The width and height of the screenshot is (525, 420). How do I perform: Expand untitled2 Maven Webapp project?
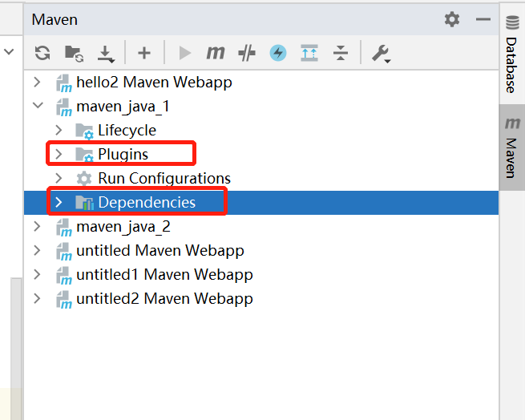coord(37,298)
